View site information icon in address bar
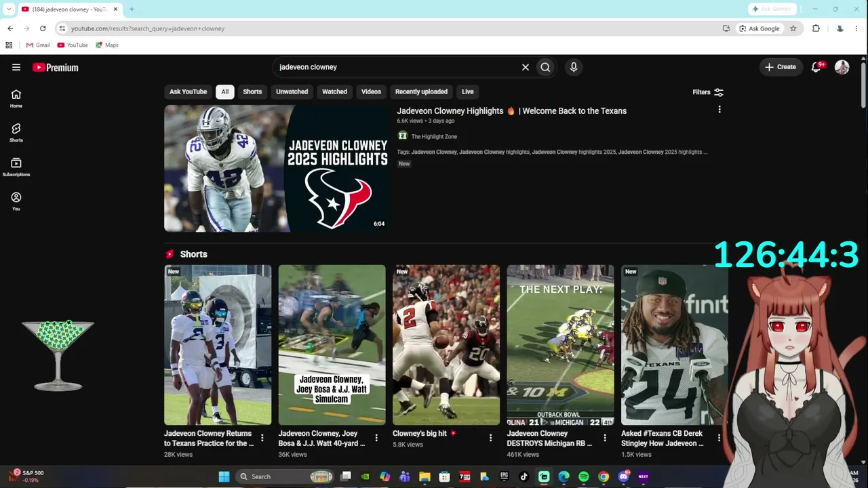This screenshot has height=488, width=868. pyautogui.click(x=62, y=28)
